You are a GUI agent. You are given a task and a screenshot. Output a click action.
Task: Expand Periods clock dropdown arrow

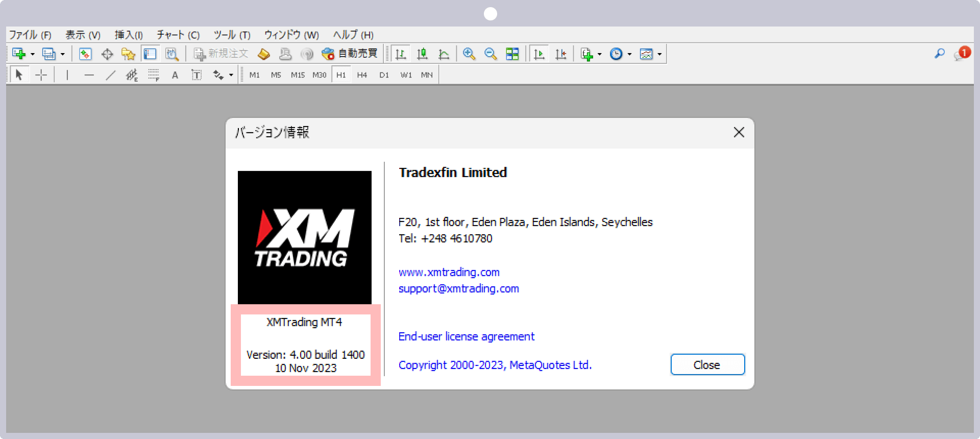click(629, 54)
